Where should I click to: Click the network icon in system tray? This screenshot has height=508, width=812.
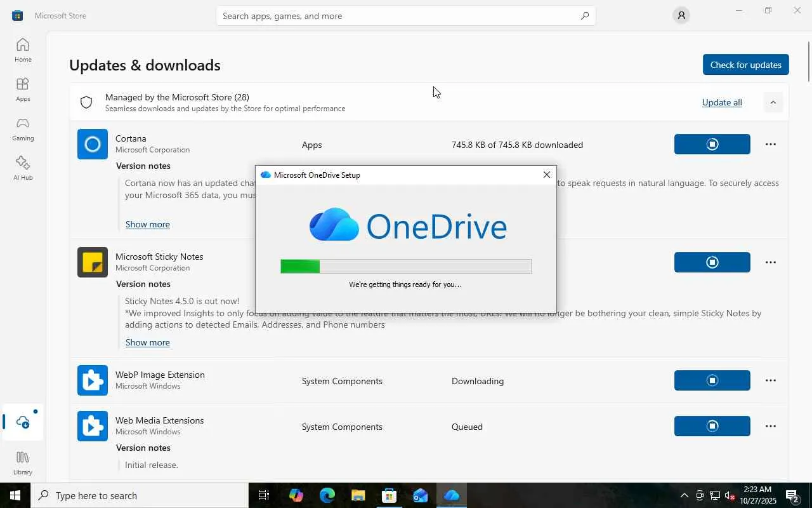point(714,495)
